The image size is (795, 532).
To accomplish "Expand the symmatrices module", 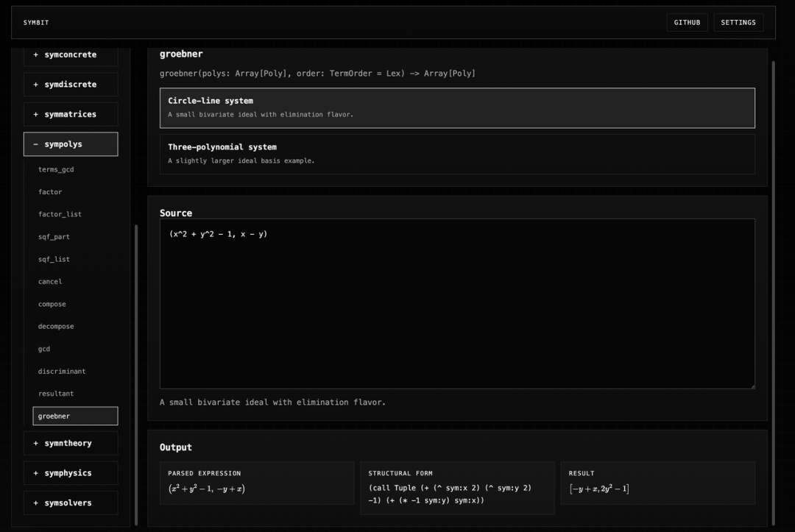I will (71, 115).
